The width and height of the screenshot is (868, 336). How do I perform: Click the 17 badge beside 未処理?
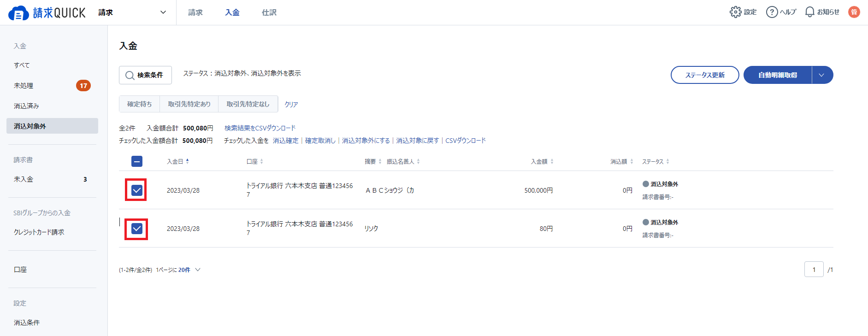coord(83,86)
